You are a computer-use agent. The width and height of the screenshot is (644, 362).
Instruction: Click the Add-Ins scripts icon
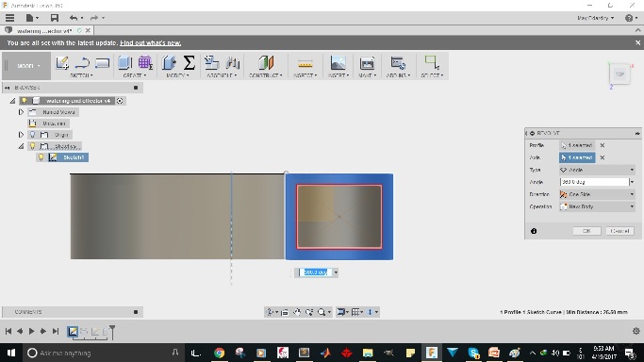click(398, 63)
